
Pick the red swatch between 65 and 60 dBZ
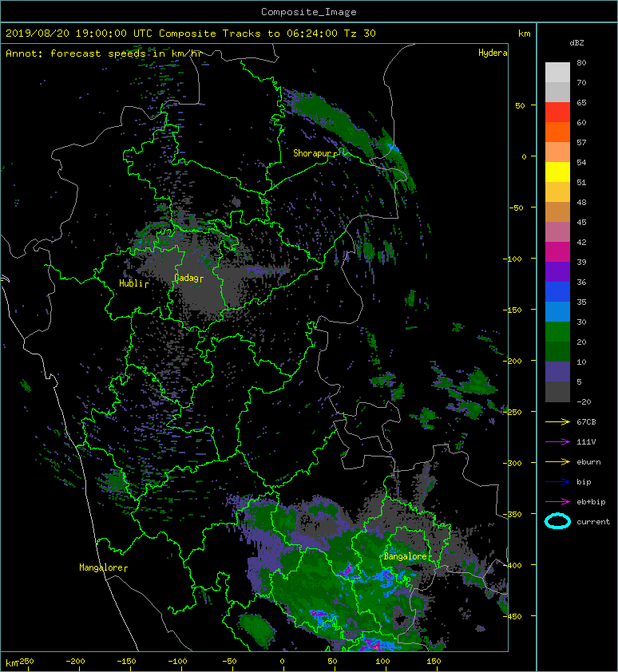pos(557,113)
